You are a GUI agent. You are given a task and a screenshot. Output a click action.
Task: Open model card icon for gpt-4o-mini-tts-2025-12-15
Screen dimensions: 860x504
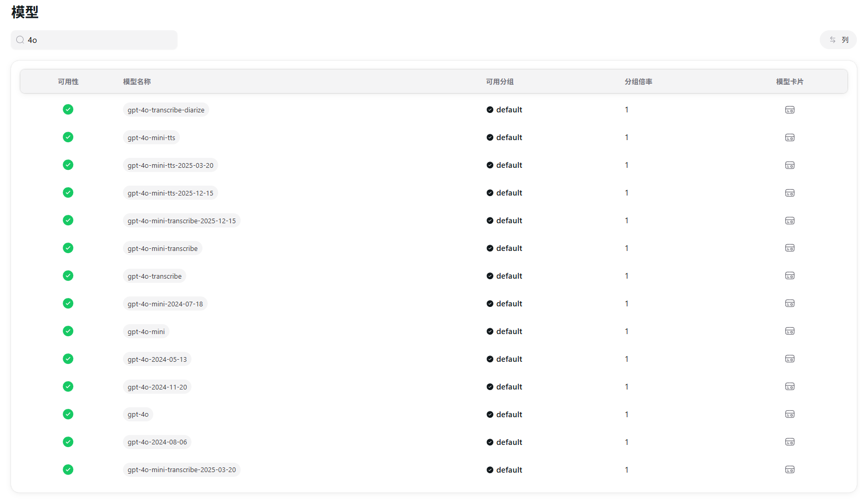pyautogui.click(x=790, y=193)
